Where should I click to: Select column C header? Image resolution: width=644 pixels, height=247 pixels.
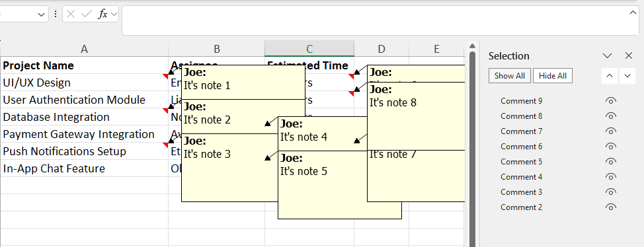click(x=309, y=49)
